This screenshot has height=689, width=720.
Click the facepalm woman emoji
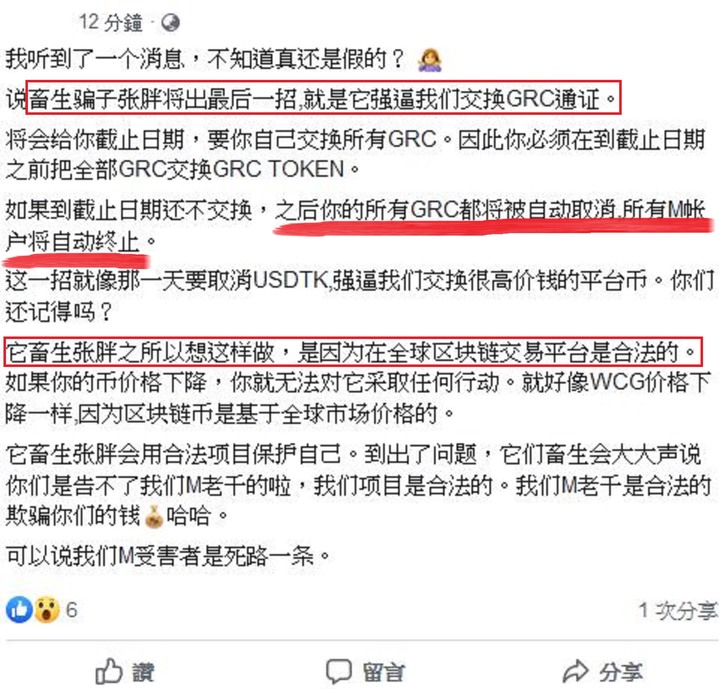429,60
